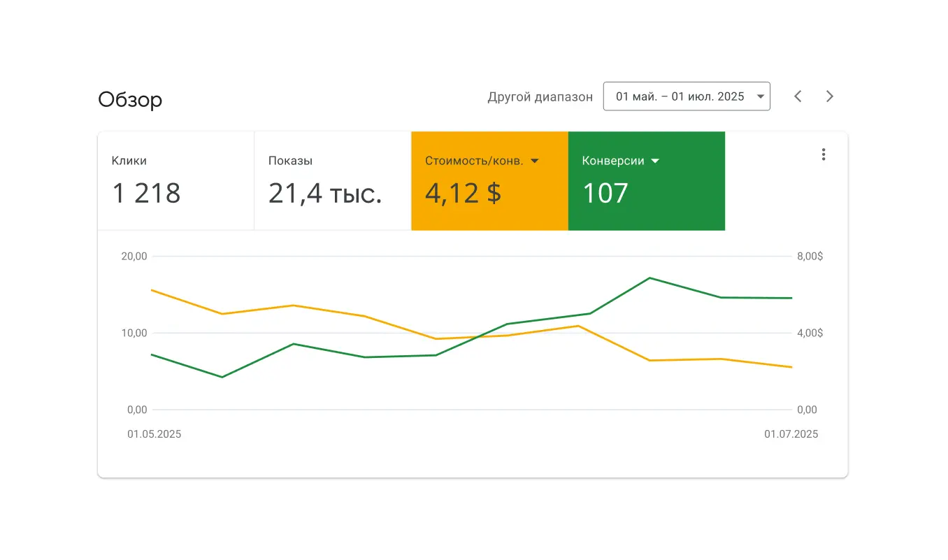948x560 pixels.
Task: Click the Обзор heading
Action: [130, 100]
